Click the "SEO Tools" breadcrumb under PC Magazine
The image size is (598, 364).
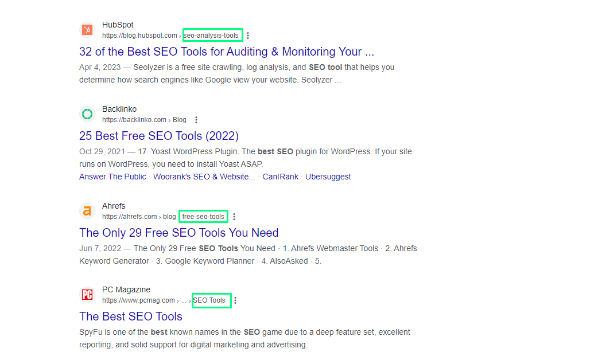[209, 300]
